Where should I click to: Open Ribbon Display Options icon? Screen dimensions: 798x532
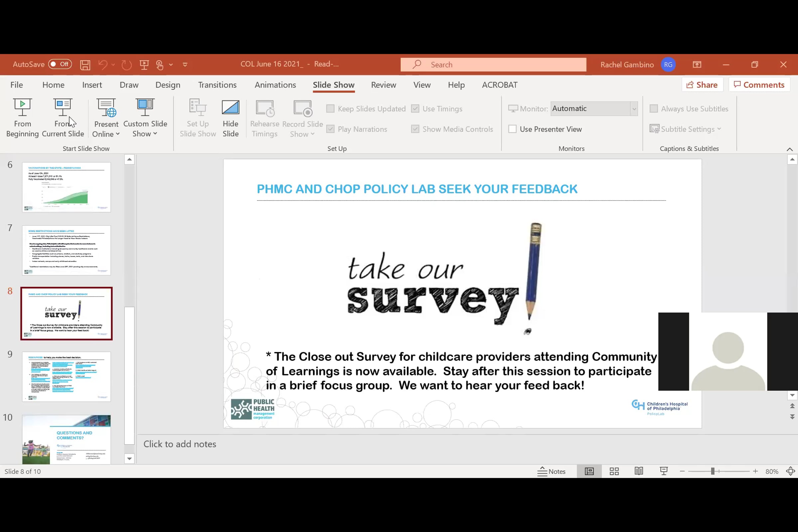coord(697,65)
